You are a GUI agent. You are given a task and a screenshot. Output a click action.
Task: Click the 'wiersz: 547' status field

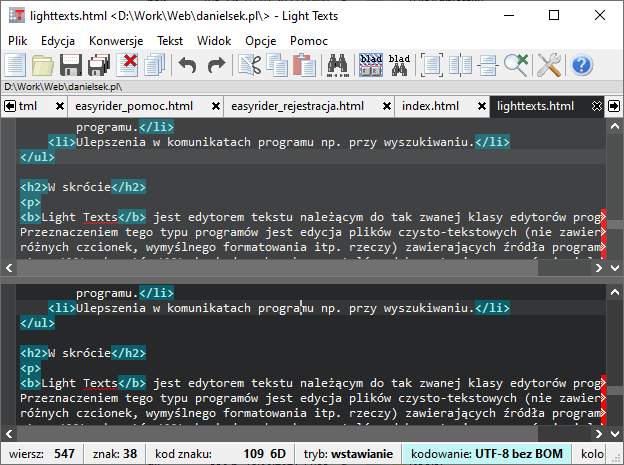pos(42,454)
